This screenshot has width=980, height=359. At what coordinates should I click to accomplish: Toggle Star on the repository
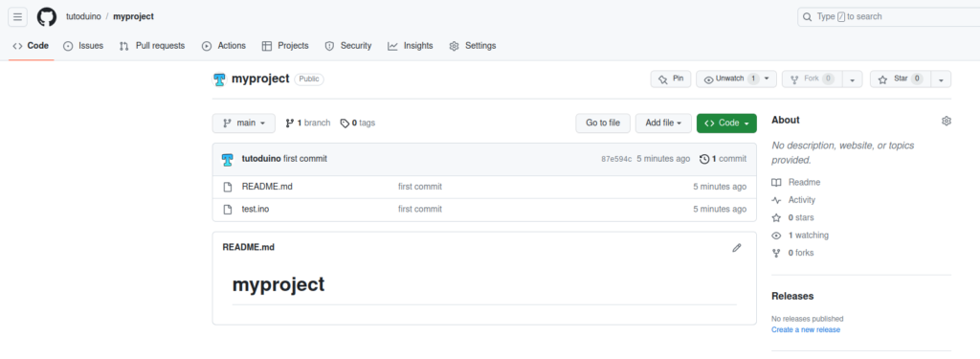900,79
